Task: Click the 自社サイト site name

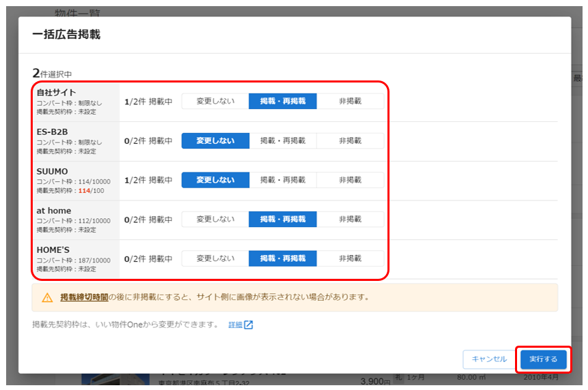Action: point(56,92)
